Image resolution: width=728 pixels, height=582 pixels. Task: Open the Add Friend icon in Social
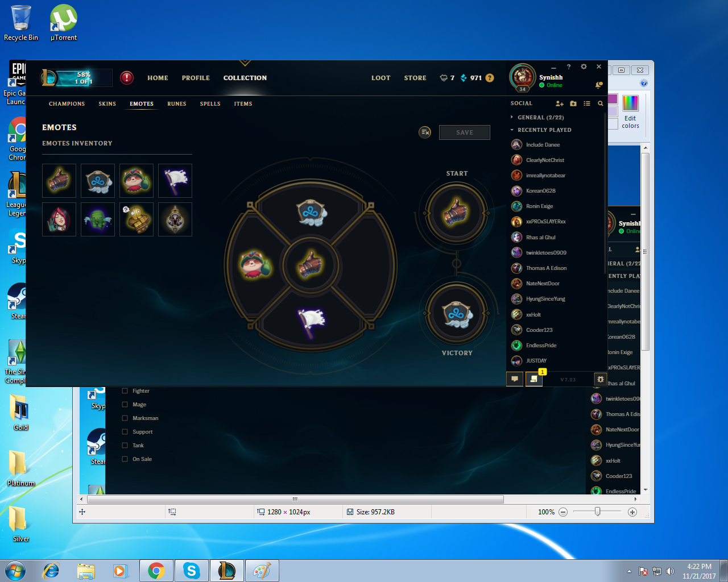click(x=560, y=103)
